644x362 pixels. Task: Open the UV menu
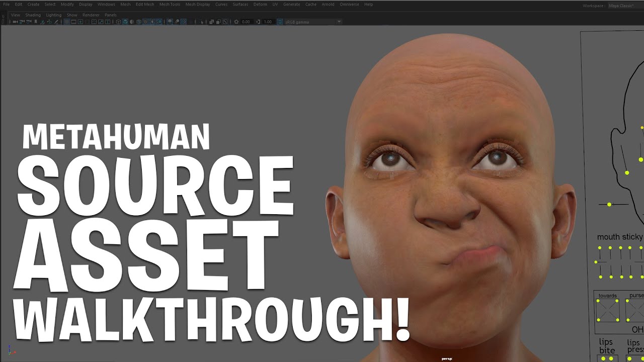tap(275, 5)
